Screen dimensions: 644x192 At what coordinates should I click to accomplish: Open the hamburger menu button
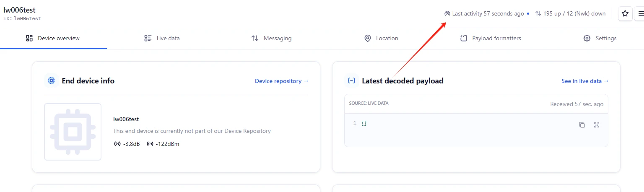pos(640,14)
